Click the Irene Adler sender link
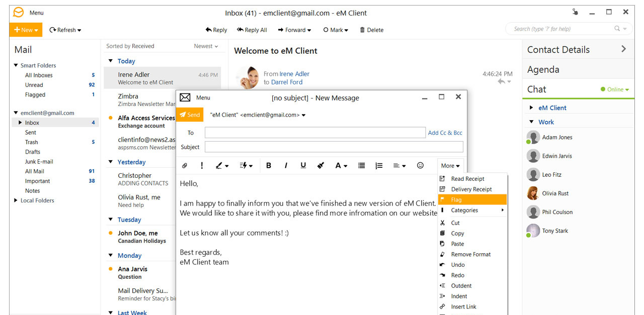644x315 pixels. click(x=294, y=74)
